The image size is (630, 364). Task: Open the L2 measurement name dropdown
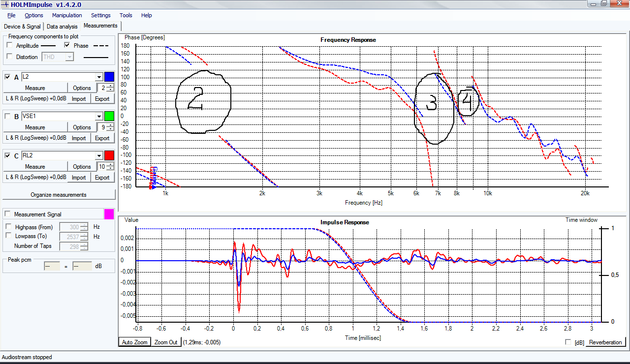99,77
